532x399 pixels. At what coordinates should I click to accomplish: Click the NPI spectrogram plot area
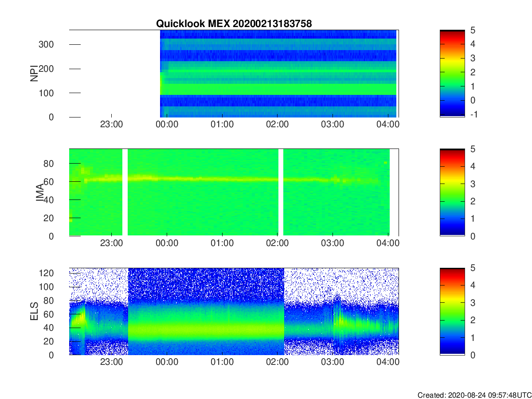(x=234, y=74)
